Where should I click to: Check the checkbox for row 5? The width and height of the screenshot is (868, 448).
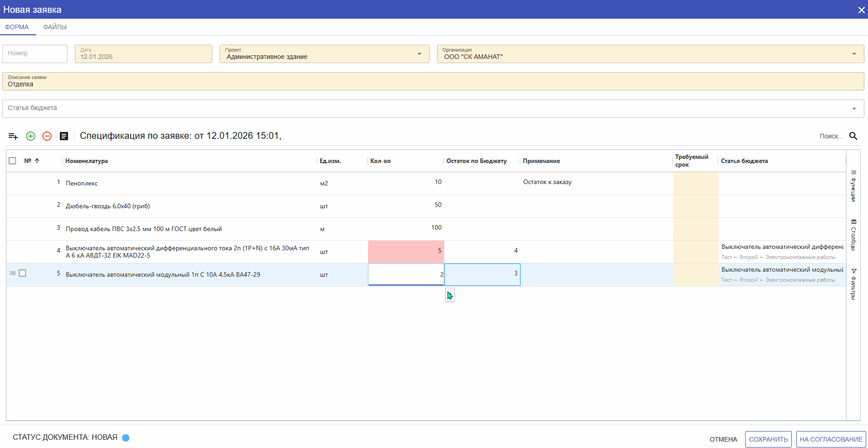[x=22, y=273]
